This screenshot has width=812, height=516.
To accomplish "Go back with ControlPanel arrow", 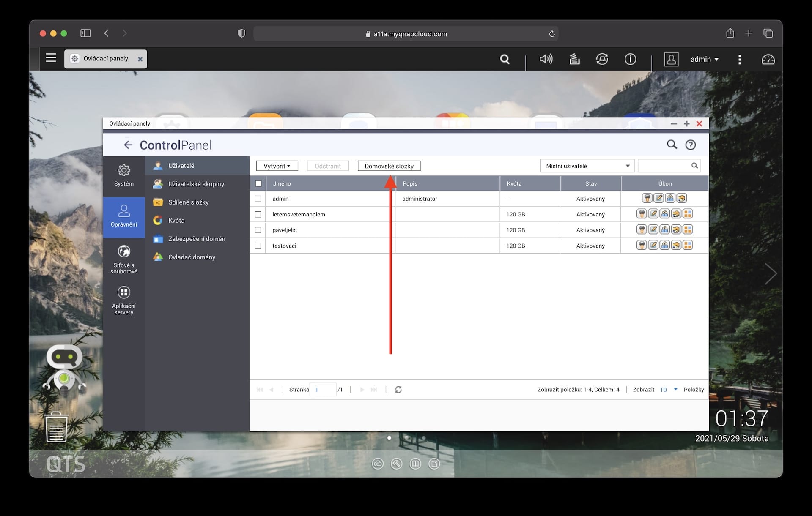I will (x=128, y=145).
